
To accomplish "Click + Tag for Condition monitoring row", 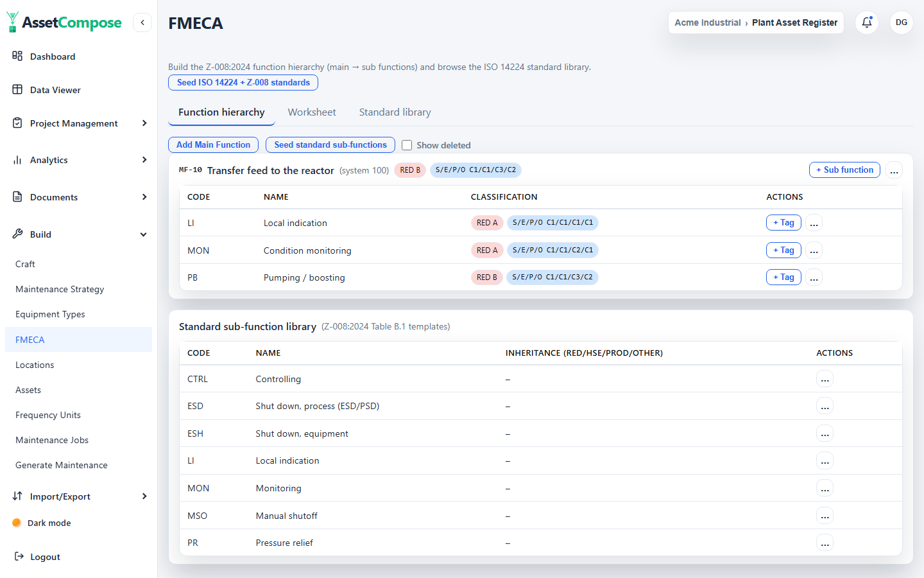I will (783, 250).
